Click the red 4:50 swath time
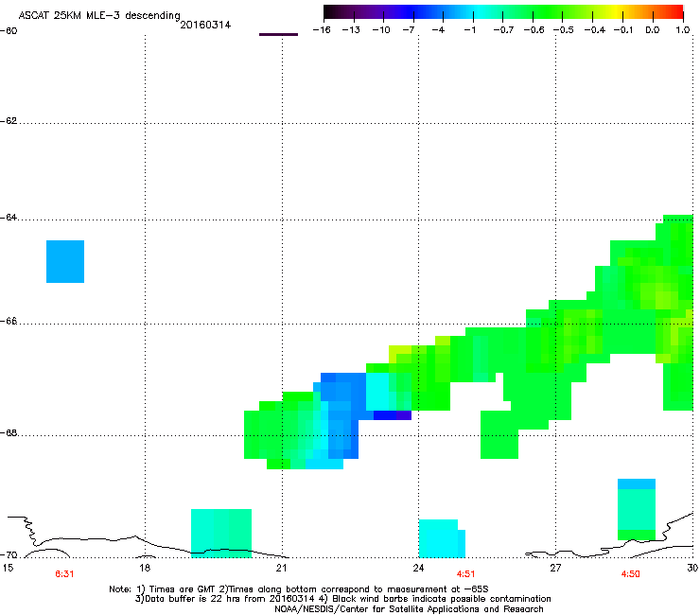The height and width of the screenshot is (615, 700). coord(630,574)
